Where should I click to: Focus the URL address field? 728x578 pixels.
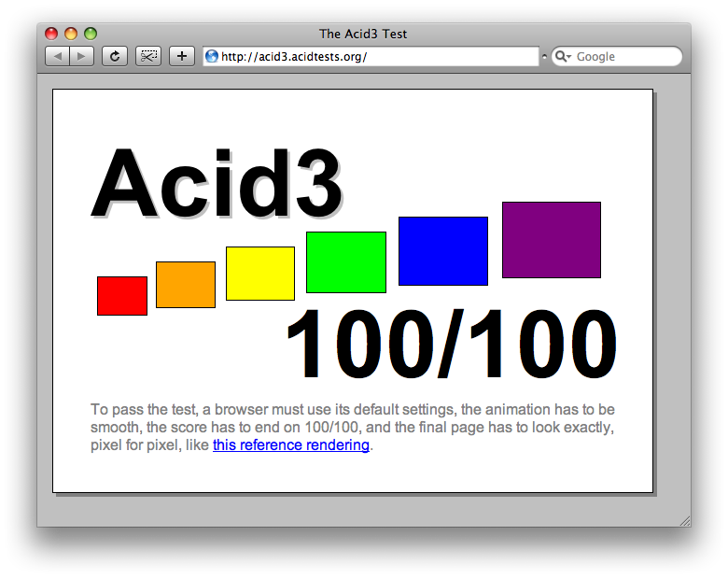(x=371, y=57)
